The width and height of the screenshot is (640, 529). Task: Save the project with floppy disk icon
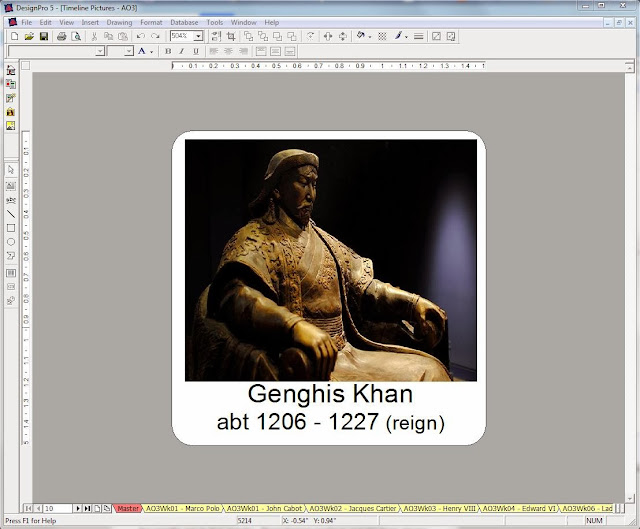point(44,36)
